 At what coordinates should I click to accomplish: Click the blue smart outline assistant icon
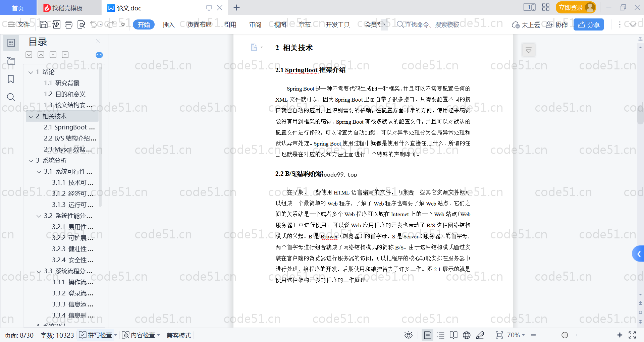coord(99,55)
